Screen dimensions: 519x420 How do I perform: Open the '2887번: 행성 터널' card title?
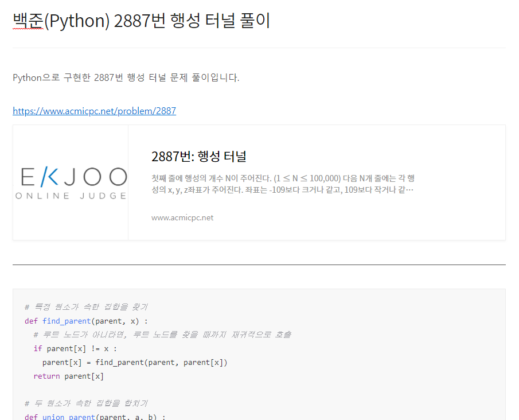(199, 156)
